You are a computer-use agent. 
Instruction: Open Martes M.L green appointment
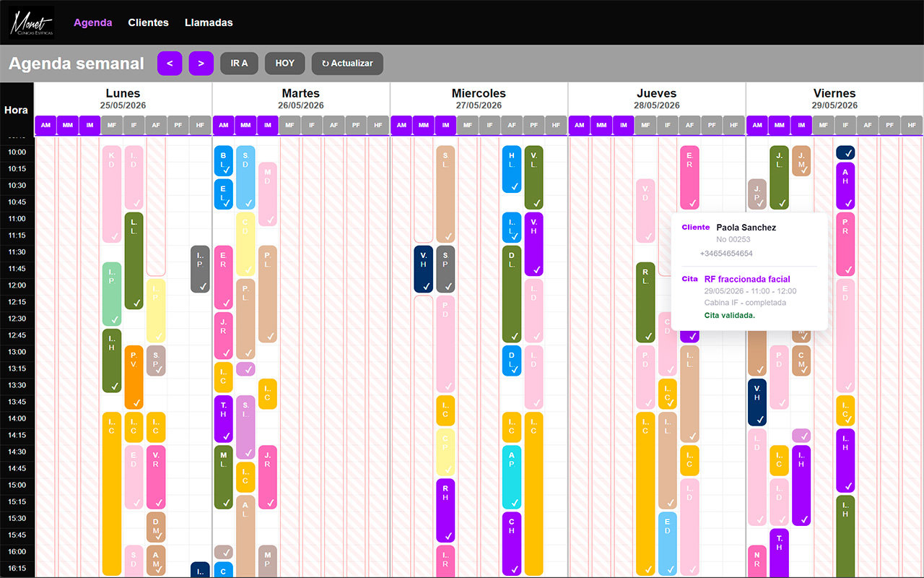click(224, 477)
